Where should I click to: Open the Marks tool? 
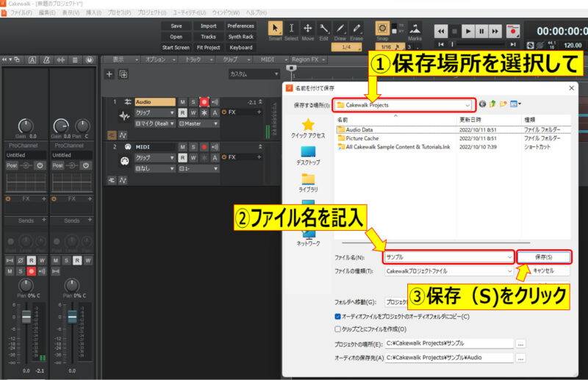coord(415,29)
